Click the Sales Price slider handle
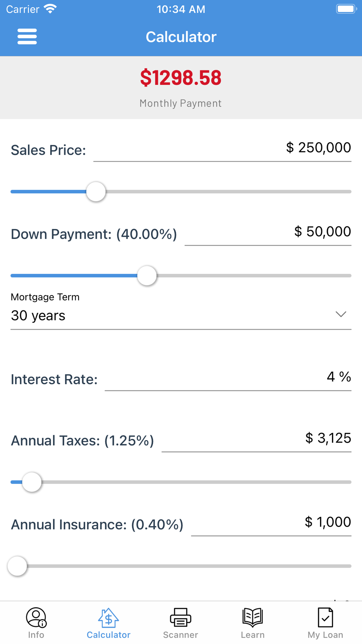The height and width of the screenshot is (644, 362). (96, 192)
